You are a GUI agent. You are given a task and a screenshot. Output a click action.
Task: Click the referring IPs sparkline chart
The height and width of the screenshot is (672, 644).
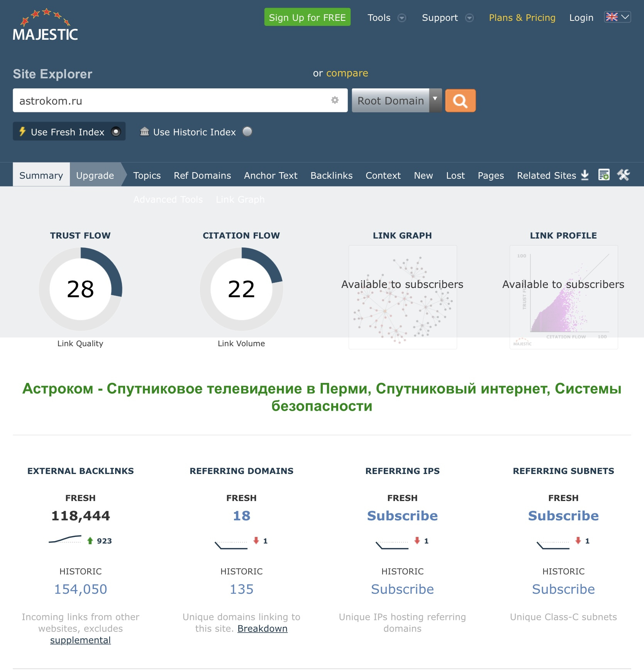tap(392, 545)
